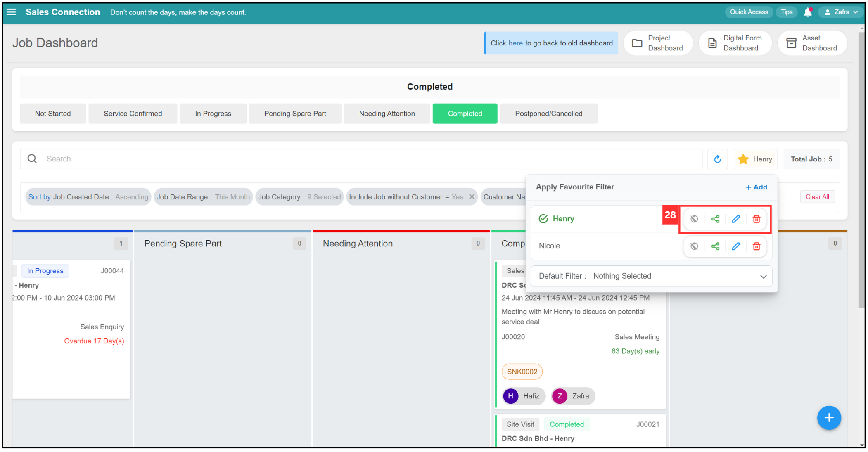Hide Nicole filter using the eye-off icon

click(694, 246)
